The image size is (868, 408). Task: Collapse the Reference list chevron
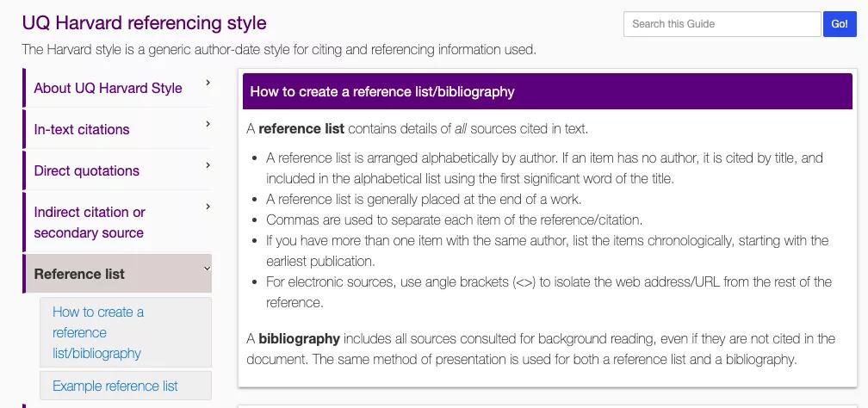click(x=207, y=269)
